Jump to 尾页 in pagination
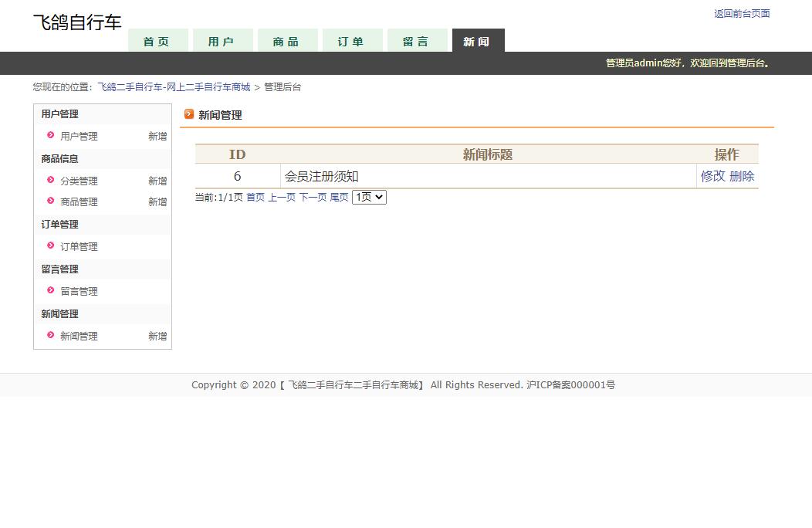The height and width of the screenshot is (528, 812). pyautogui.click(x=339, y=197)
